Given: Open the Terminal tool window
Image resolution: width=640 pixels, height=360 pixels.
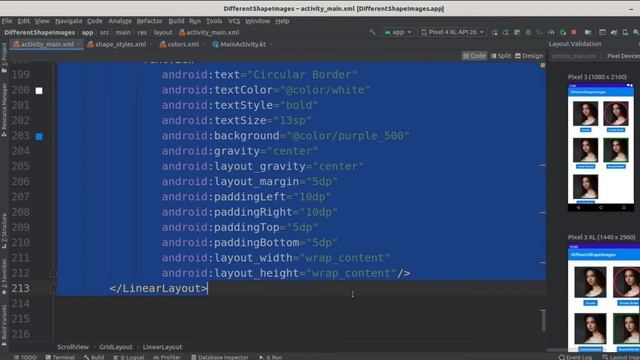Looking at the screenshot, I should 60,357.
